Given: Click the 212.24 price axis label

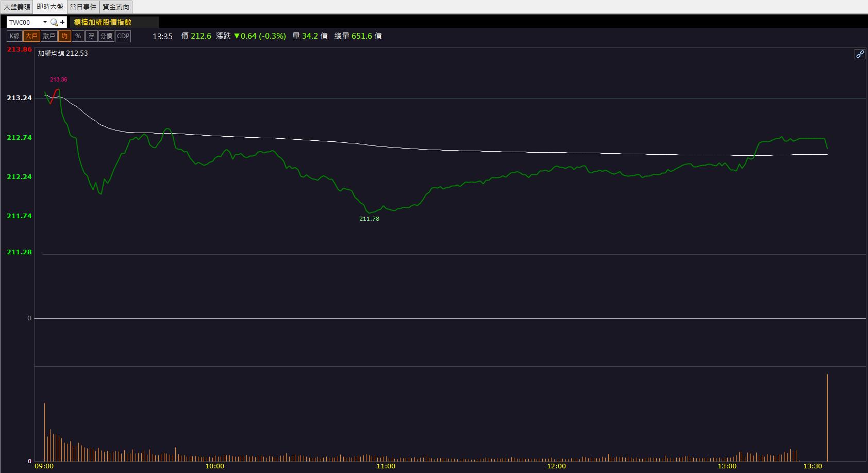Looking at the screenshot, I should pyautogui.click(x=19, y=176).
